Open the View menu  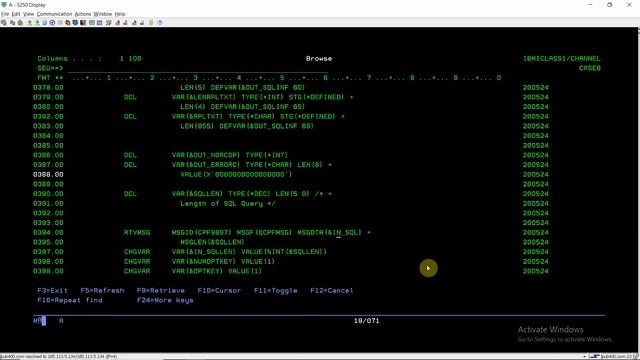(x=28, y=14)
